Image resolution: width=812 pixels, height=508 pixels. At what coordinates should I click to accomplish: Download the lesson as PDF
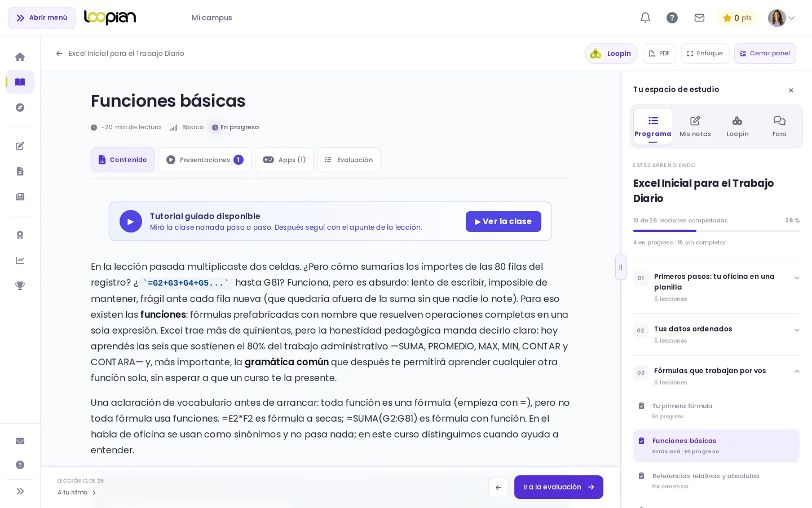click(x=659, y=54)
